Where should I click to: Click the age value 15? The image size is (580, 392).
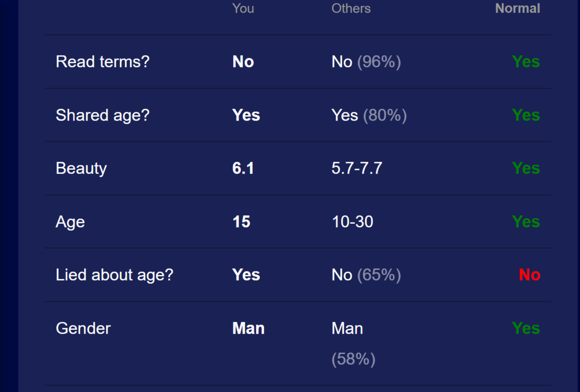click(241, 222)
